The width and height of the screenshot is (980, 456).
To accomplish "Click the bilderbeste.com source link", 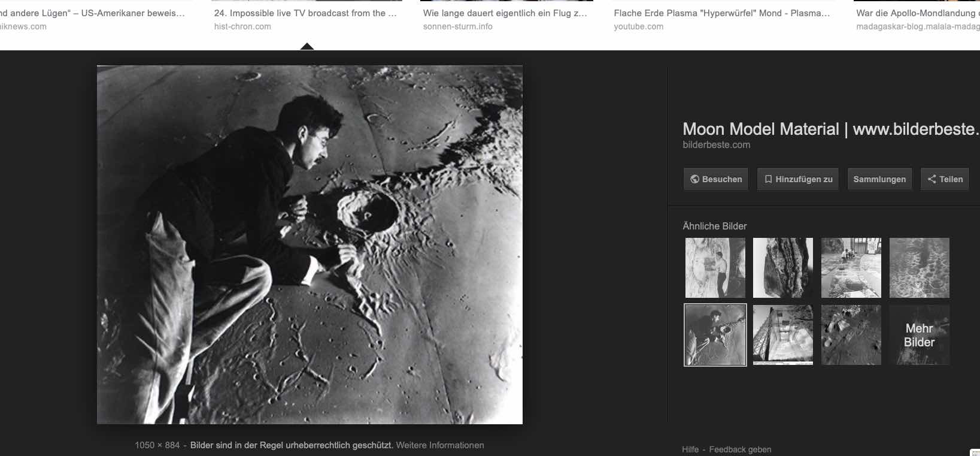I will click(x=716, y=145).
